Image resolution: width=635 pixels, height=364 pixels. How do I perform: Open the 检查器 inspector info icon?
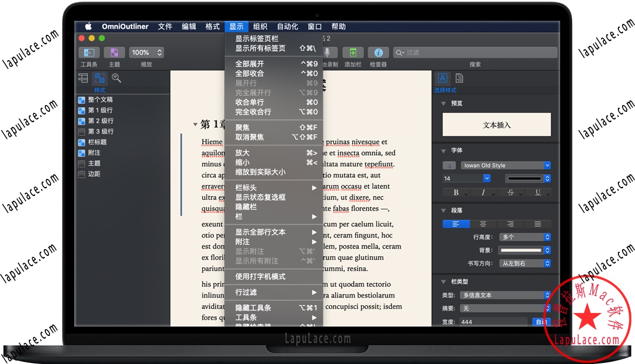coord(379,53)
